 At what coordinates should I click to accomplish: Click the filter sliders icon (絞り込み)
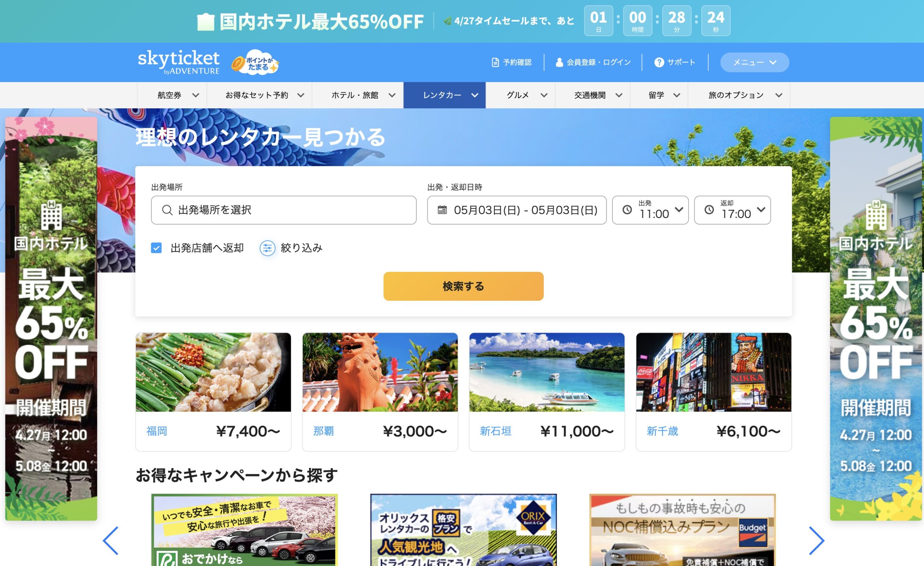click(267, 248)
